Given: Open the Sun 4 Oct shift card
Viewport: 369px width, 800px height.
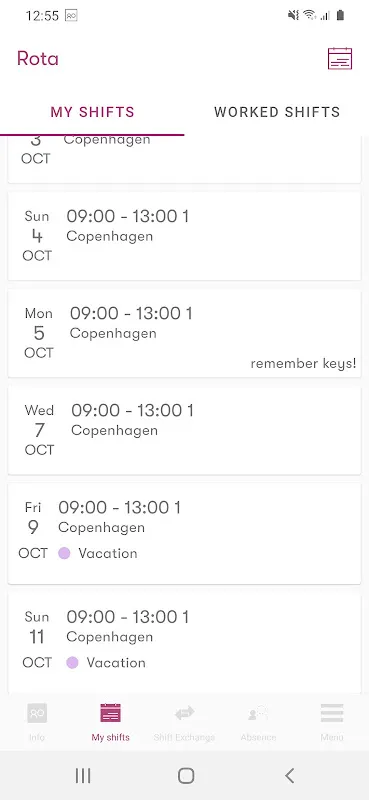Looking at the screenshot, I should [x=184, y=236].
